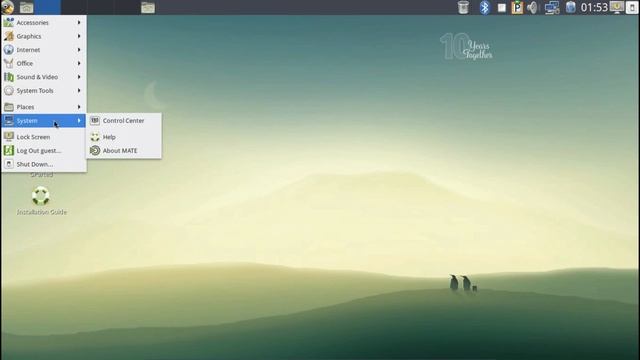Screen dimensions: 640x360
Task: Open the volume speaker control
Action: [532, 7]
